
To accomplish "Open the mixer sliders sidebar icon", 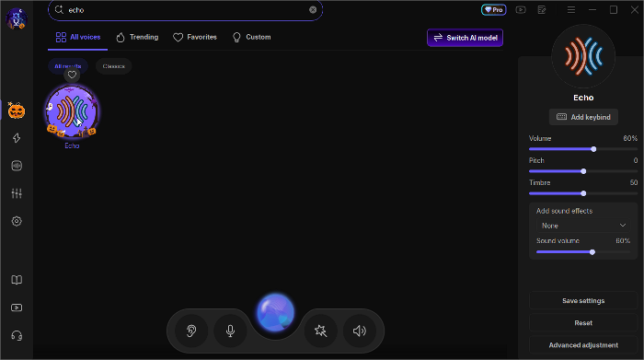I will pyautogui.click(x=17, y=193).
